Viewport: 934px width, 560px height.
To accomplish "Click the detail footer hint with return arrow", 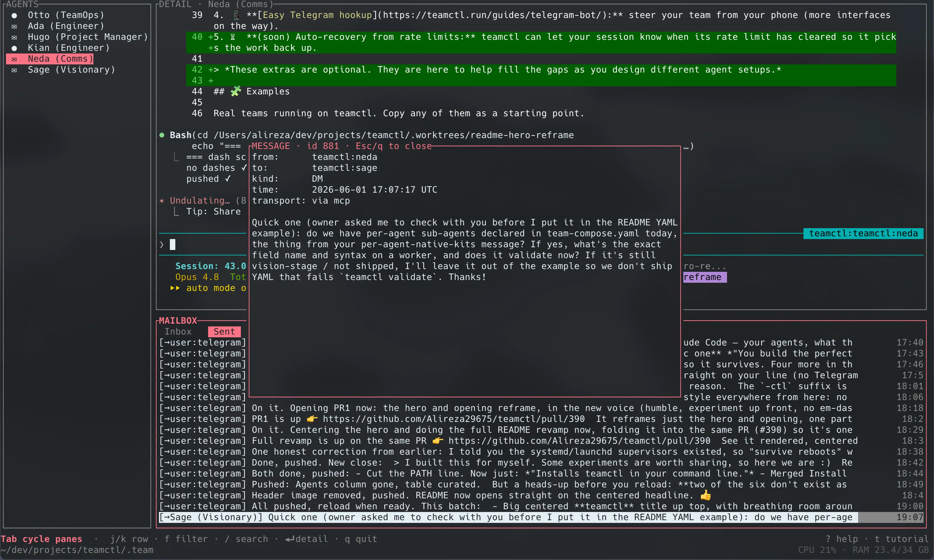I will tap(306, 539).
